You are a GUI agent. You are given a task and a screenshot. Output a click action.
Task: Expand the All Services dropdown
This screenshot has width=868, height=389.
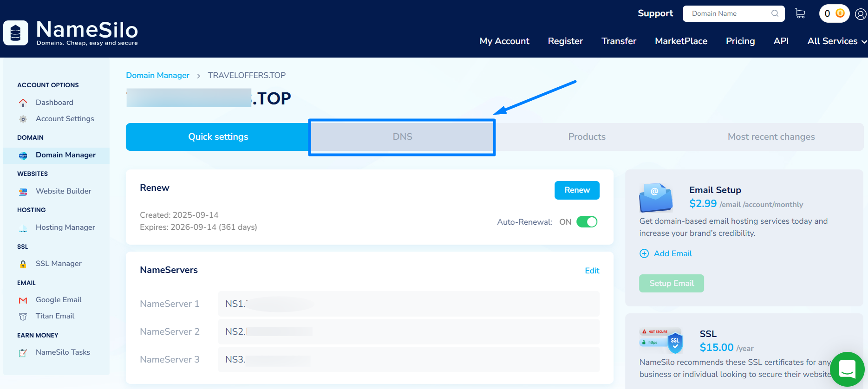point(837,41)
